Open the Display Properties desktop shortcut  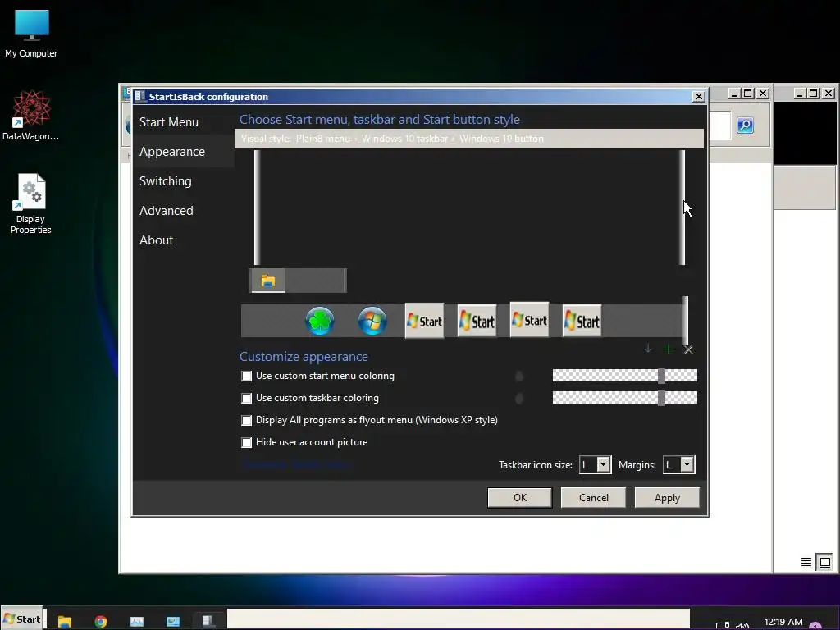pyautogui.click(x=30, y=204)
